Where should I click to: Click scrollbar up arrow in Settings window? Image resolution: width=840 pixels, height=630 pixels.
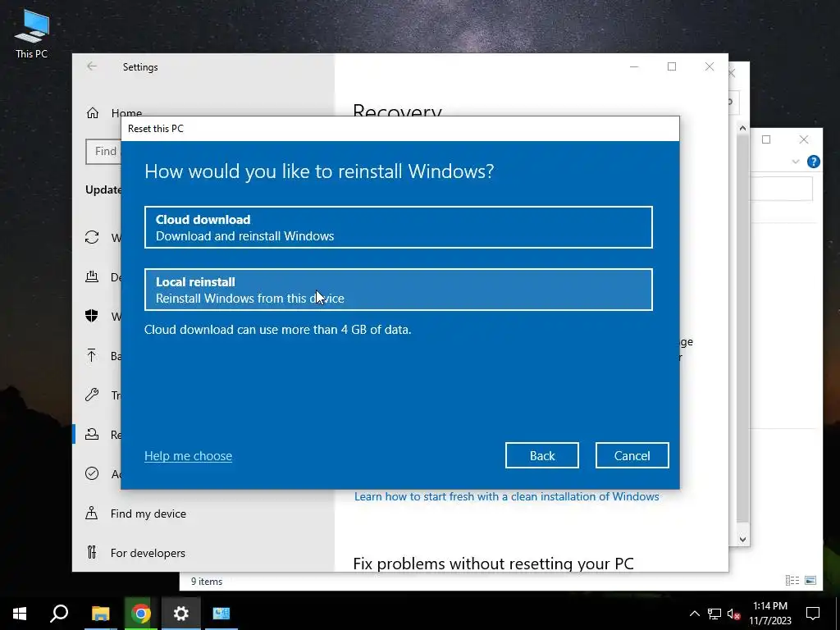point(742,128)
